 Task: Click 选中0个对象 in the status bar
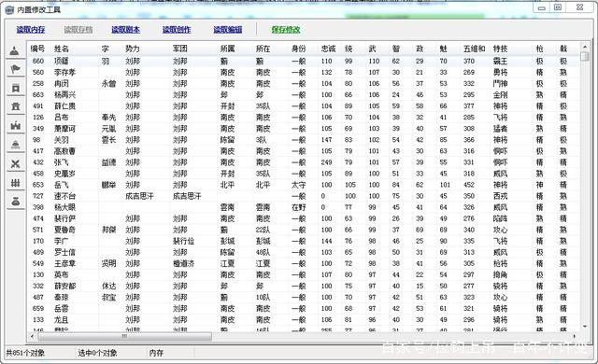point(97,353)
